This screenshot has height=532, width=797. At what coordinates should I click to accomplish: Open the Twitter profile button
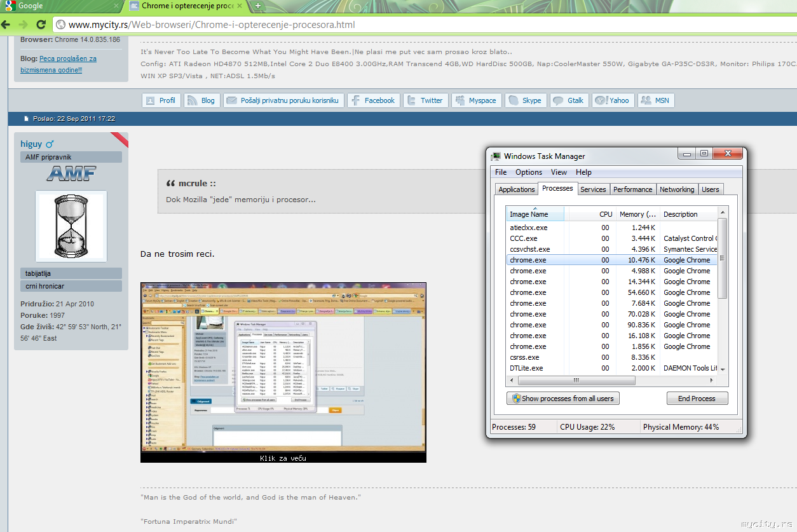425,100
